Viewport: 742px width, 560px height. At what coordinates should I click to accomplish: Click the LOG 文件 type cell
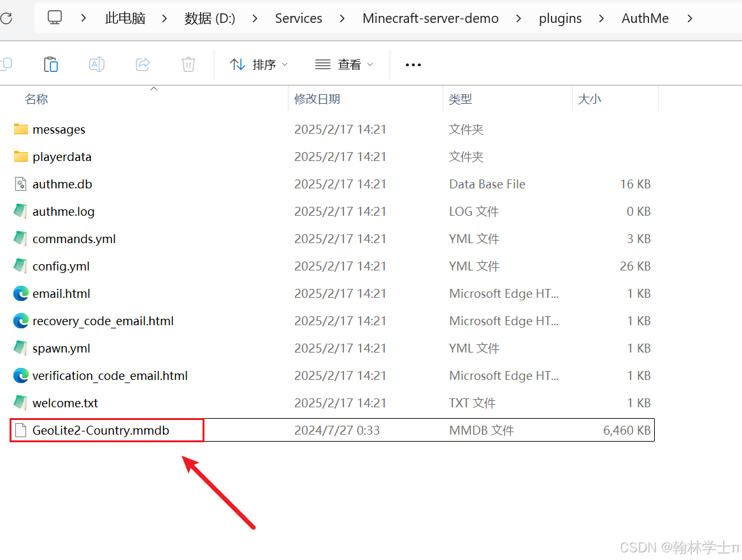[474, 211]
